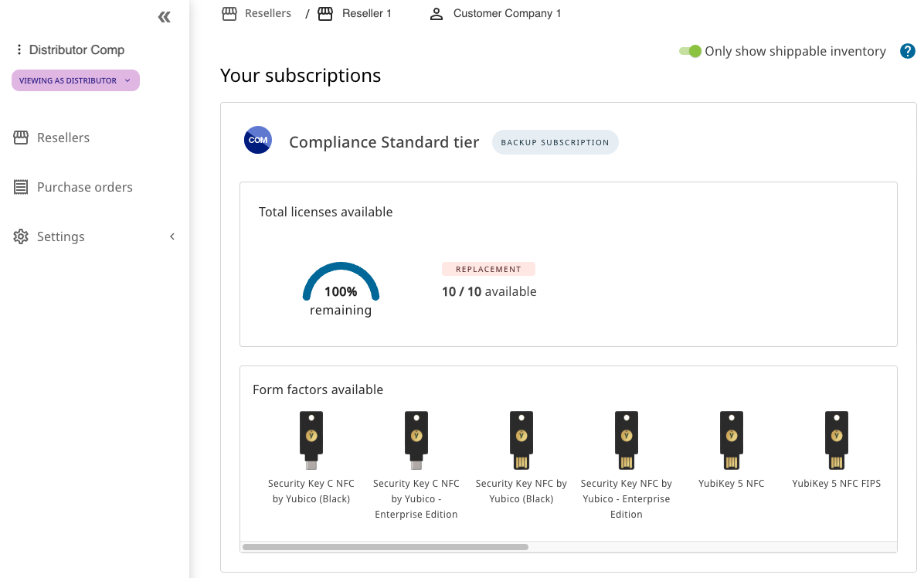Select the YubiKey 5 NFC FIPS image
This screenshot has width=924, height=578.
click(836, 440)
